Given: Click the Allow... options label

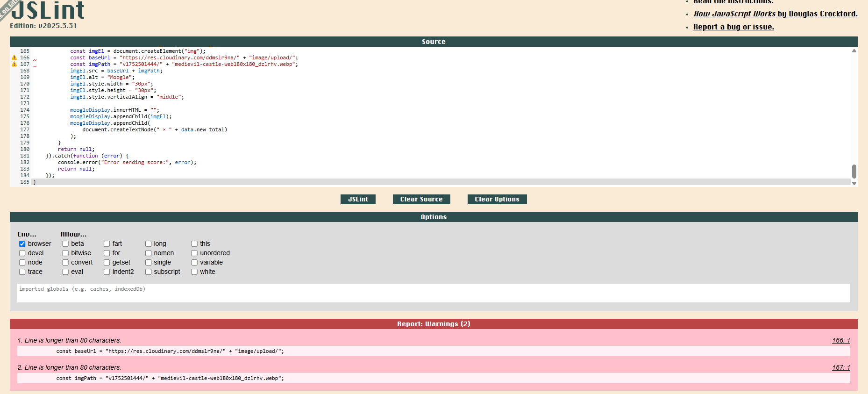Looking at the screenshot, I should click(73, 234).
